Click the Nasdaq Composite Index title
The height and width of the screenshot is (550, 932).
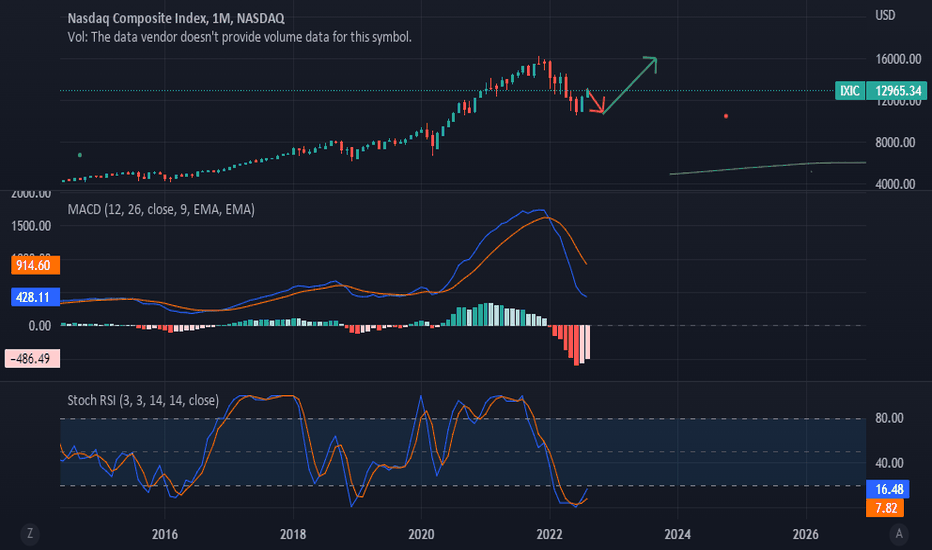pyautogui.click(x=176, y=18)
